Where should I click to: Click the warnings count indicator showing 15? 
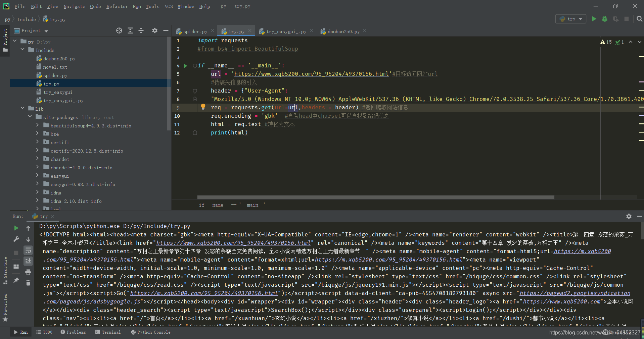(x=606, y=42)
